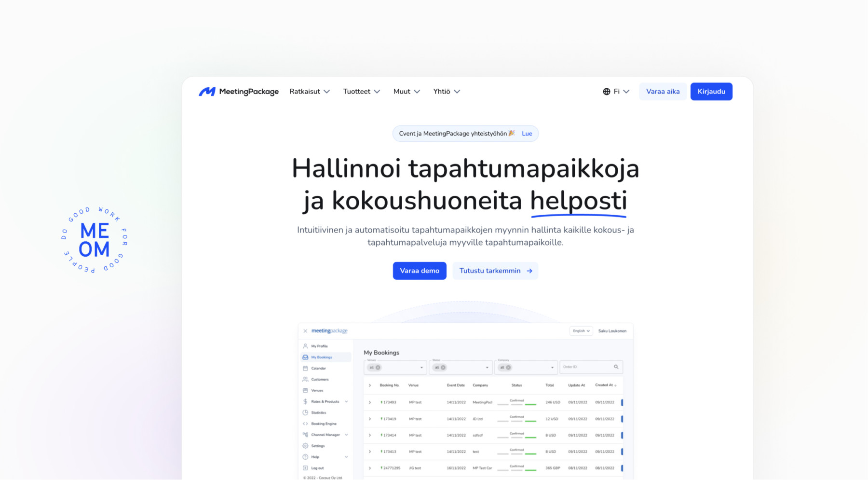
Task: Expand booking row 173413
Action: [370, 452]
